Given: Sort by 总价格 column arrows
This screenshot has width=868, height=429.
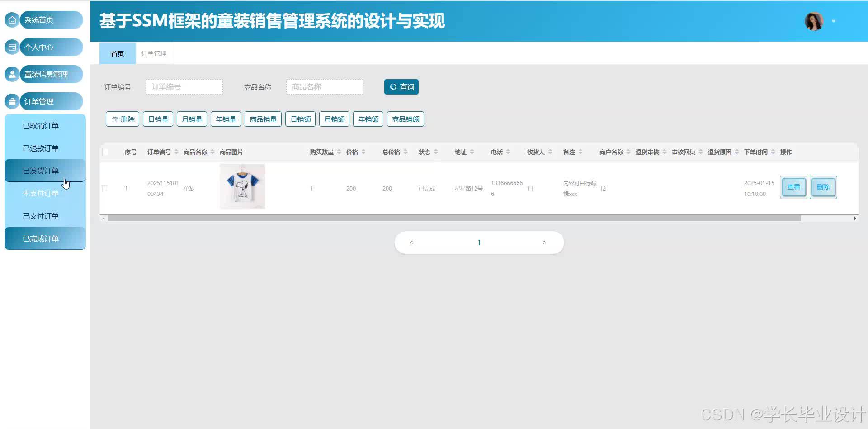Looking at the screenshot, I should point(406,152).
